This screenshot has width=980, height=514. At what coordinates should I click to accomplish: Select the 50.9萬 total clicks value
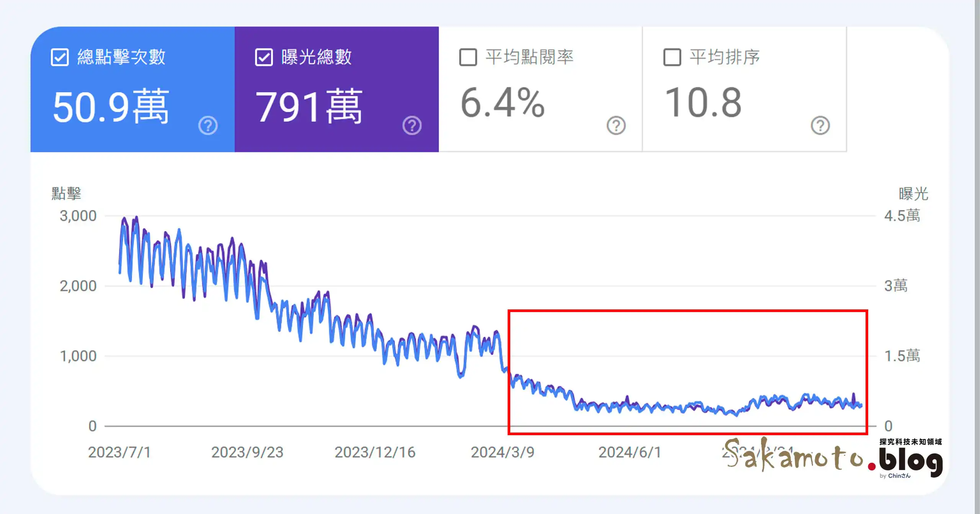click(111, 106)
